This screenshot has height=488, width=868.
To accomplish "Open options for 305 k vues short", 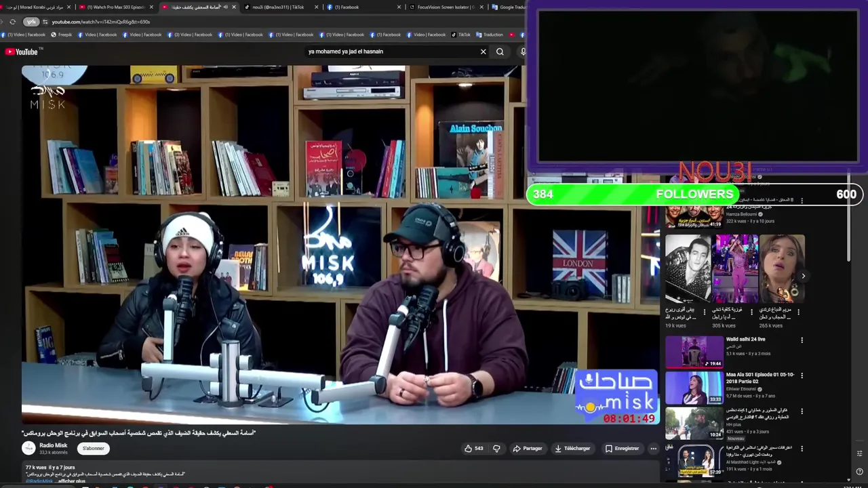I will 751,312.
